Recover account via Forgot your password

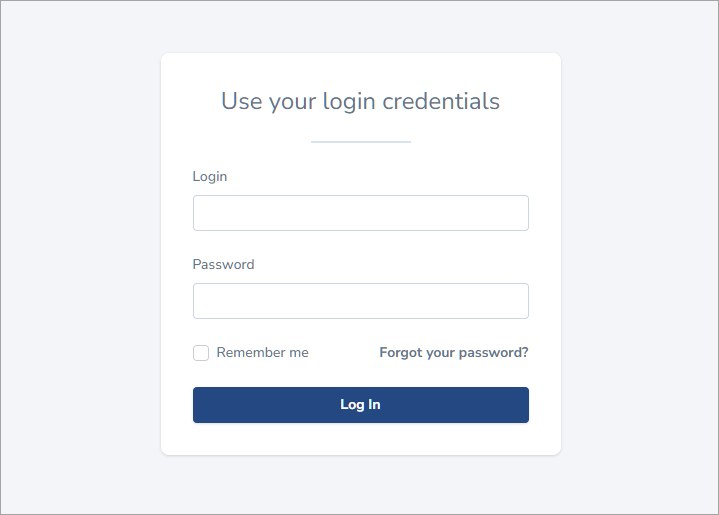point(453,353)
